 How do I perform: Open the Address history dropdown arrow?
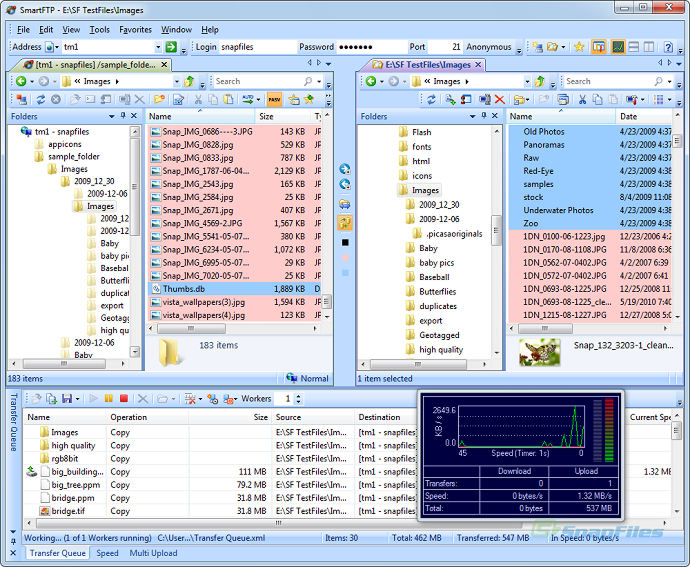coord(158,47)
